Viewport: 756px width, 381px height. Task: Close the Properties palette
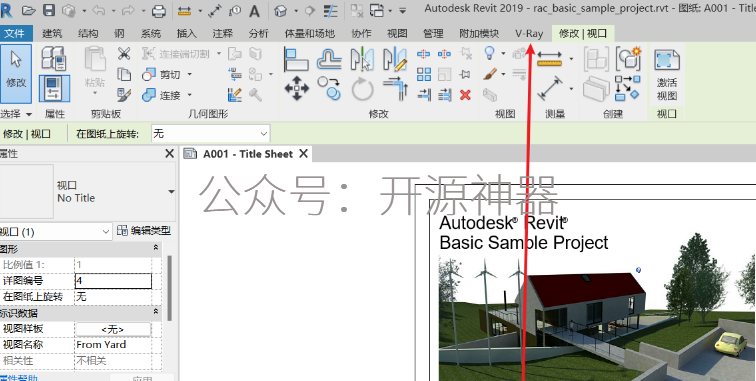169,154
